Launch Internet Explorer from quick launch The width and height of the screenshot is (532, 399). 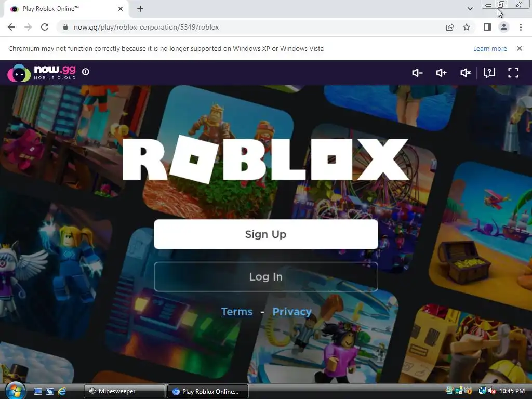[62, 391]
